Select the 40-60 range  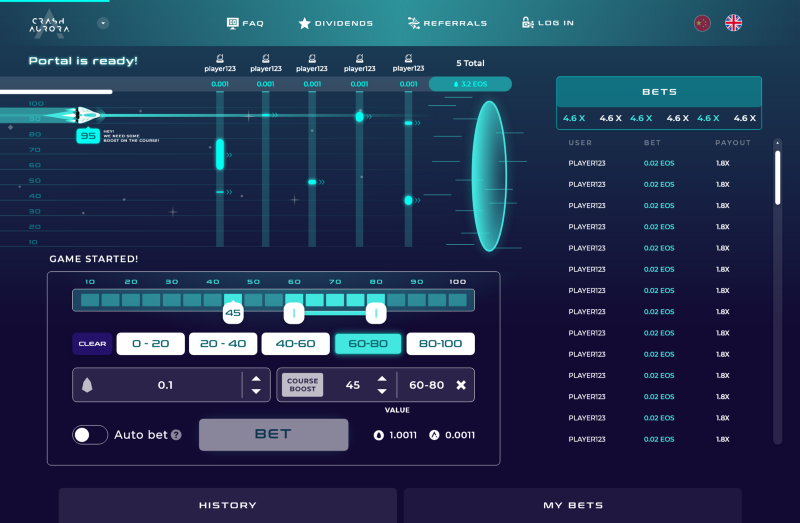pyautogui.click(x=295, y=344)
